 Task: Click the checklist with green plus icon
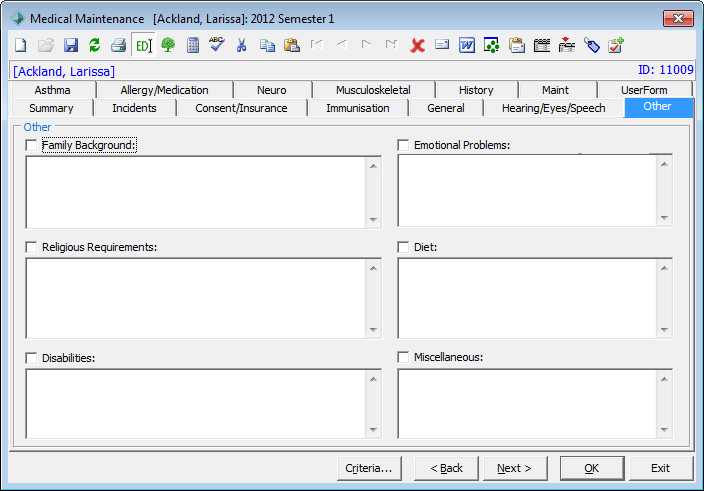click(x=616, y=45)
